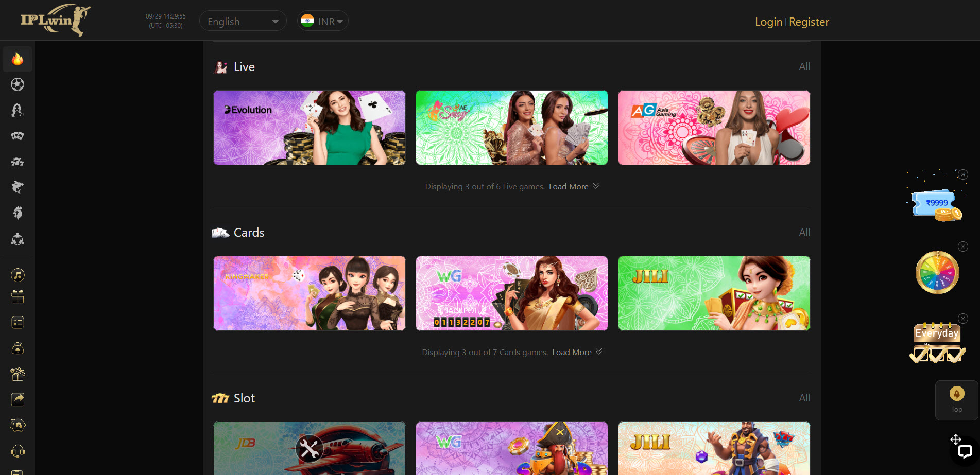Expand Cards games with Load More
The width and height of the screenshot is (980, 475).
577,352
